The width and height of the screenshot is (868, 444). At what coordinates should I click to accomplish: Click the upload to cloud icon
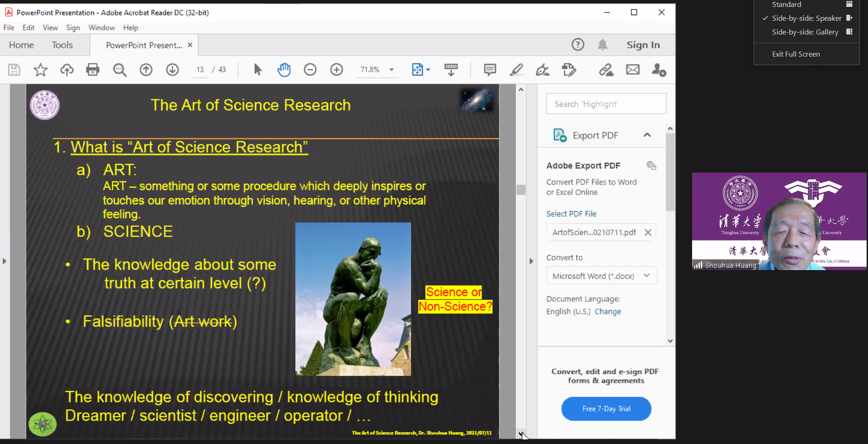(x=67, y=70)
